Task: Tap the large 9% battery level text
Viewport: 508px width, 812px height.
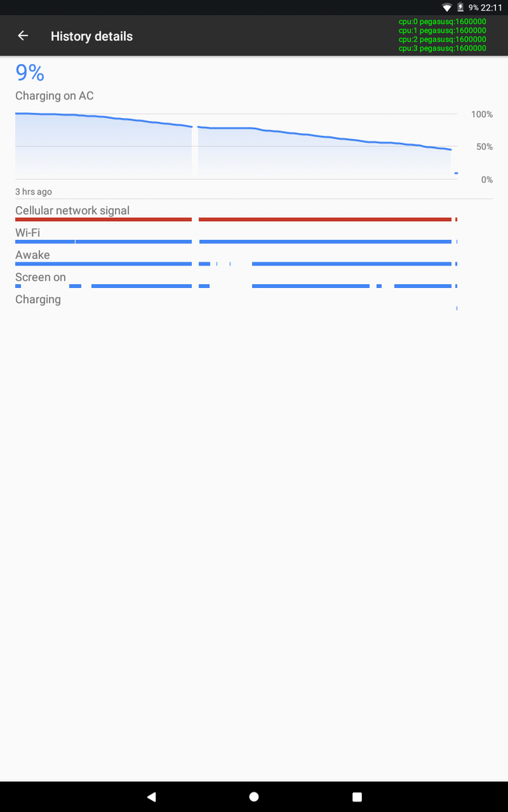Action: point(29,72)
